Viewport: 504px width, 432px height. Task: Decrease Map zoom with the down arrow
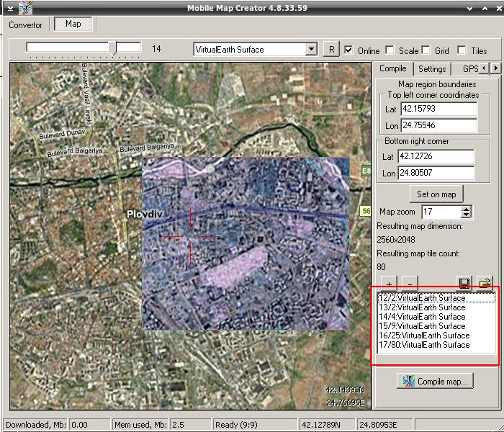[466, 215]
